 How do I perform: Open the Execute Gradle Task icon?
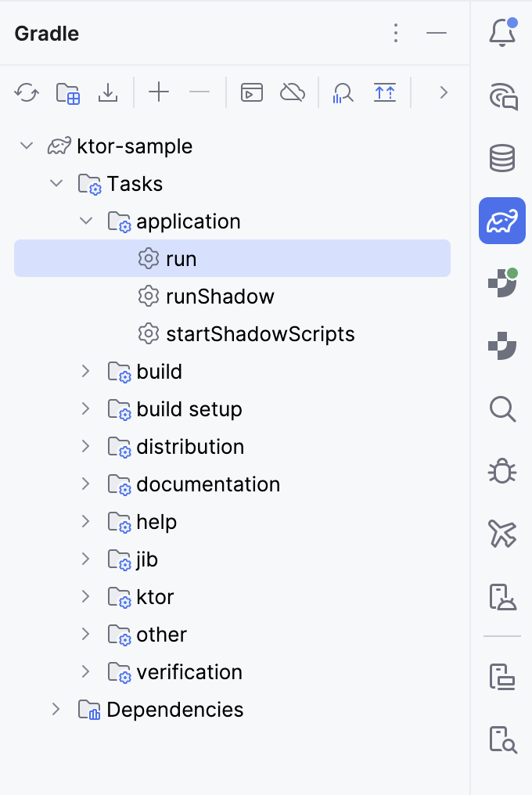coord(252,93)
